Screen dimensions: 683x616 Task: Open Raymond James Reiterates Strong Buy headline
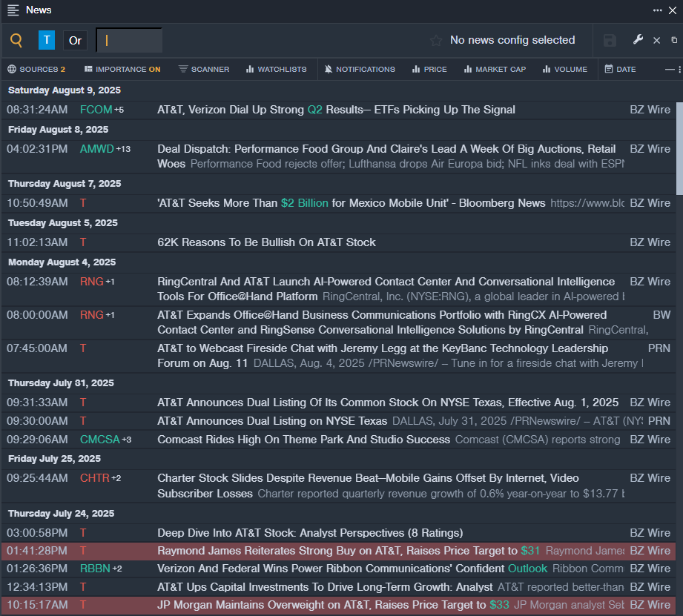(349, 551)
